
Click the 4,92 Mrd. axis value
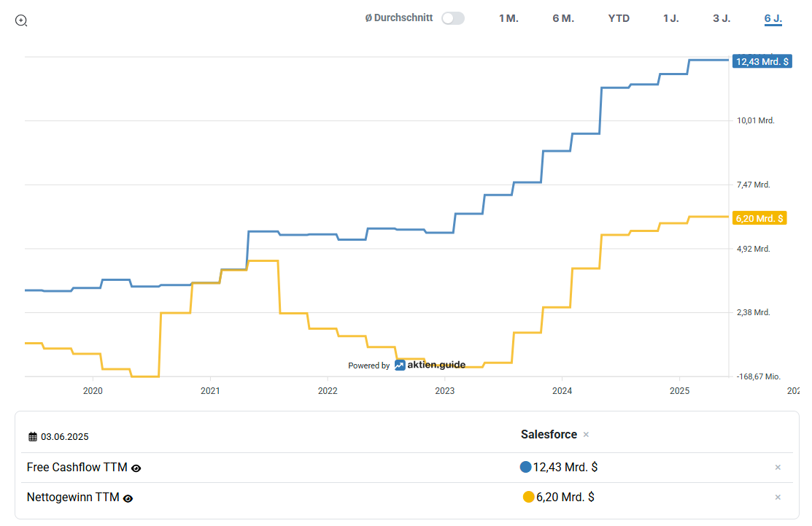point(754,249)
